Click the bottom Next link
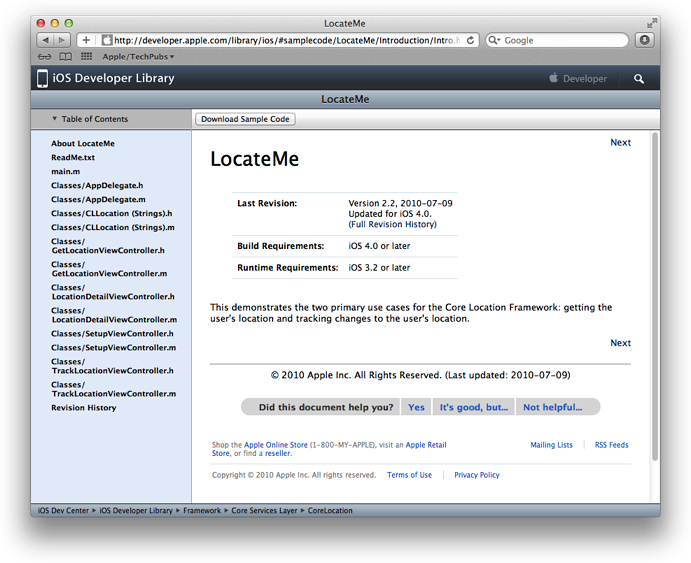This screenshot has width=691, height=563. (620, 343)
